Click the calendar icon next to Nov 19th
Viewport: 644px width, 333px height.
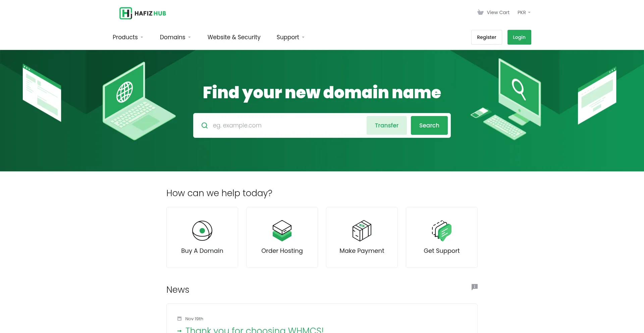click(x=179, y=319)
